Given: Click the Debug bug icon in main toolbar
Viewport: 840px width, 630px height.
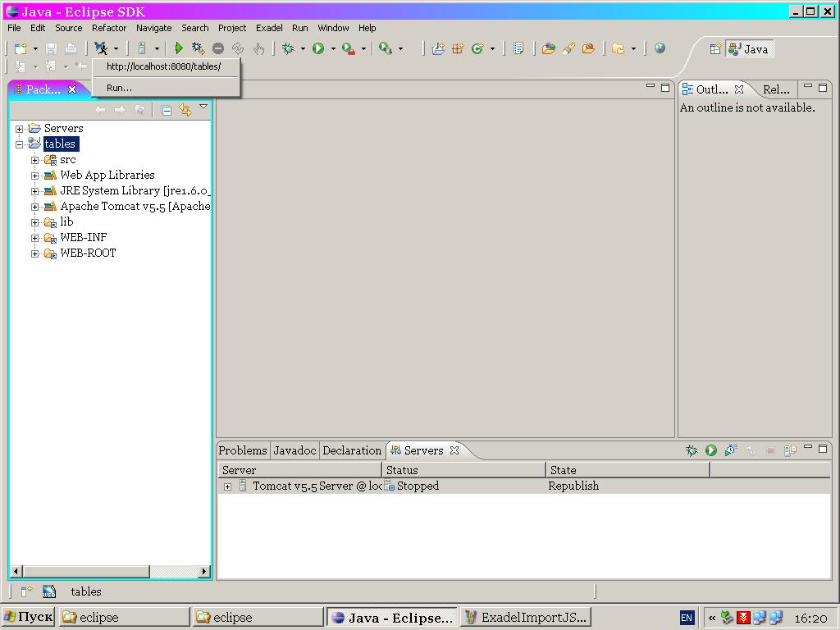Looking at the screenshot, I should (288, 48).
